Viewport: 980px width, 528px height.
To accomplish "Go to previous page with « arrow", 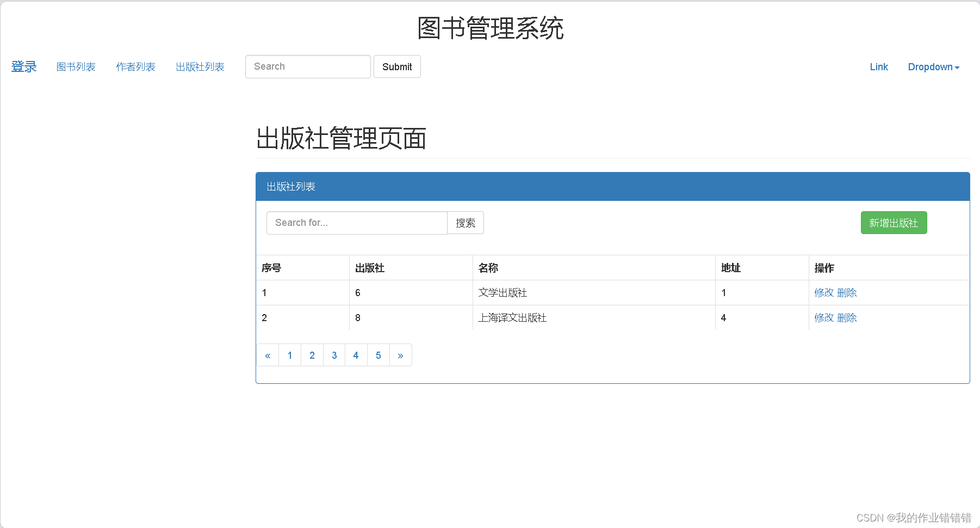I will pos(268,355).
